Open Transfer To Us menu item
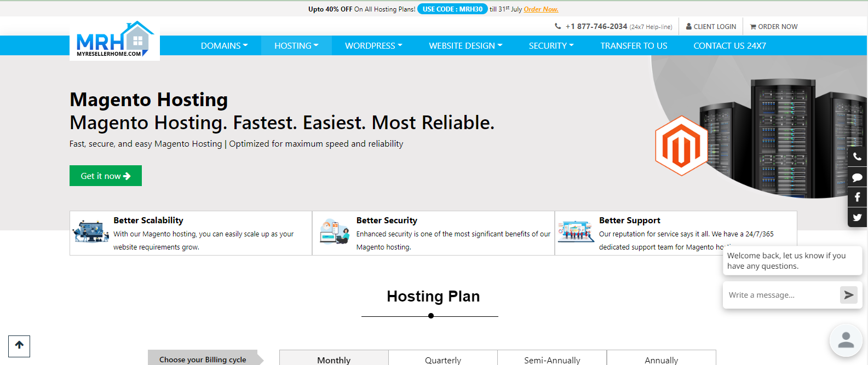868x365 pixels. pos(634,45)
